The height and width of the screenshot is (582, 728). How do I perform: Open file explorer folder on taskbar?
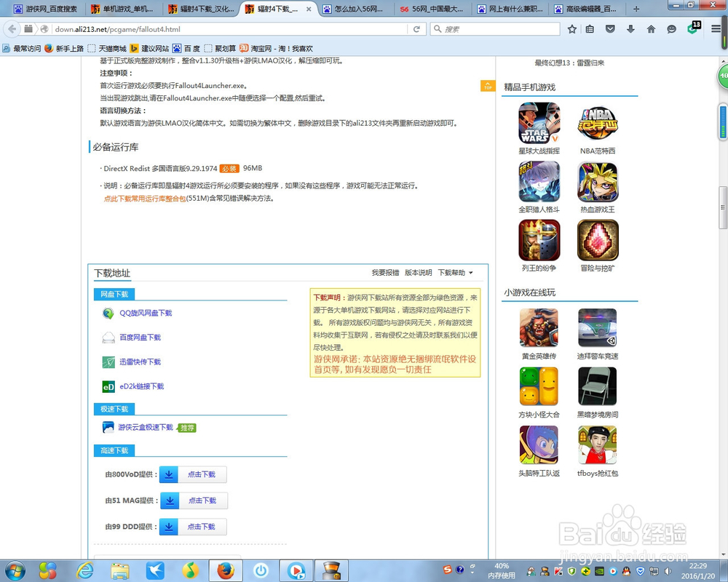point(120,571)
